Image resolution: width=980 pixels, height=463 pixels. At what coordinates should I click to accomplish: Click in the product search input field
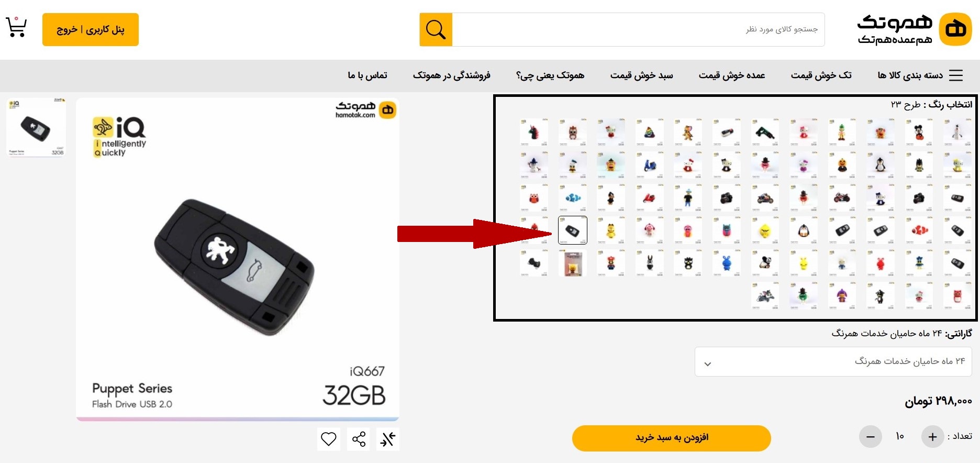638,30
